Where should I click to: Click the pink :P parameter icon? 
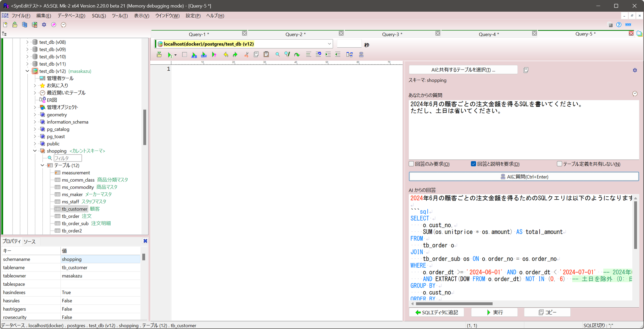click(x=54, y=25)
